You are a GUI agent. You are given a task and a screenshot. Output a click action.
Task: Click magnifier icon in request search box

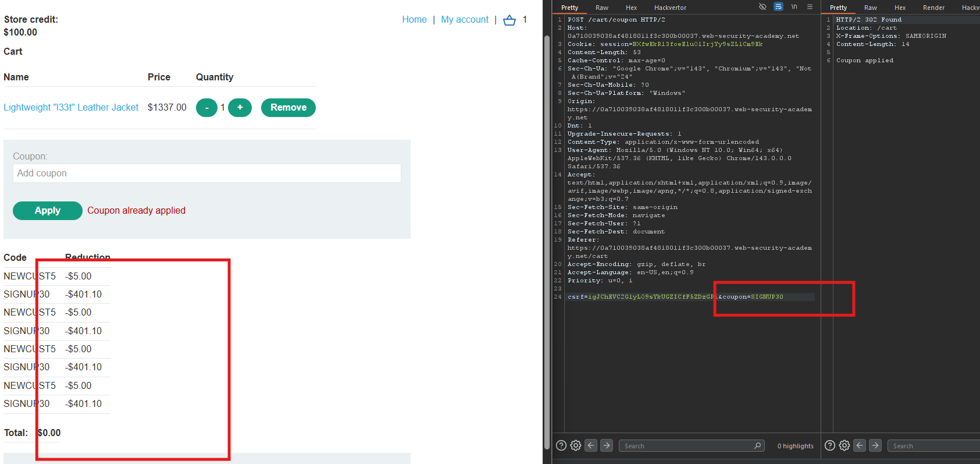coord(757,445)
